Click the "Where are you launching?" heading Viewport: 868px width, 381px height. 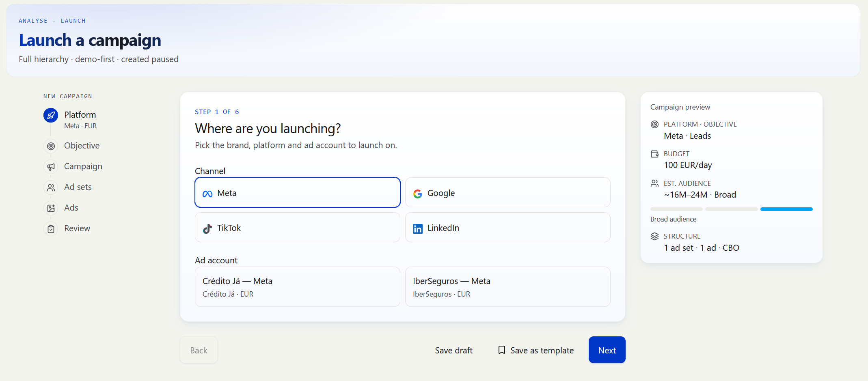[x=268, y=129]
